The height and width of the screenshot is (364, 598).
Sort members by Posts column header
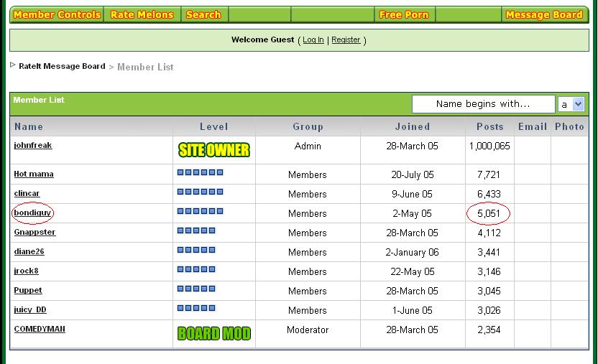pos(490,126)
